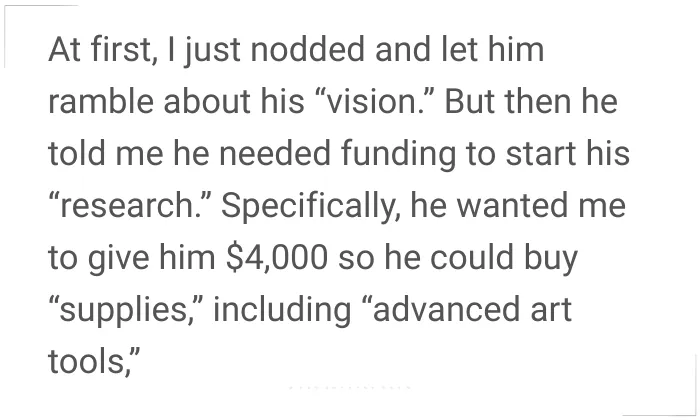Click the word "needed"
Viewport: 700px width, 420px height.
coord(275,153)
